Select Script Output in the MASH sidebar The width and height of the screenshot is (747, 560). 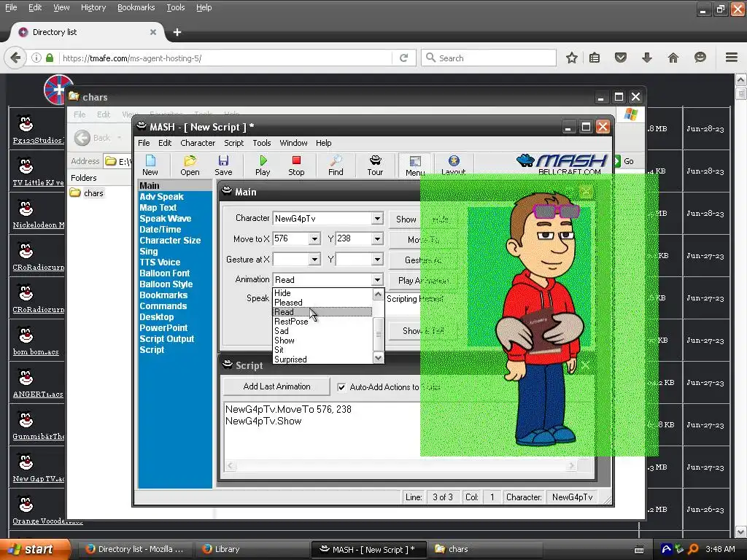pos(167,339)
